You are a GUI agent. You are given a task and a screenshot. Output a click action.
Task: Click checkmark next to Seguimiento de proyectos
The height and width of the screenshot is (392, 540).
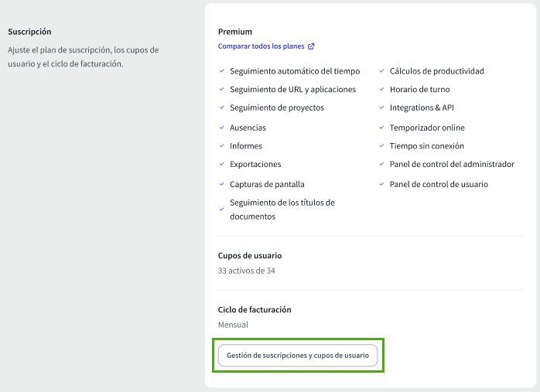point(222,107)
